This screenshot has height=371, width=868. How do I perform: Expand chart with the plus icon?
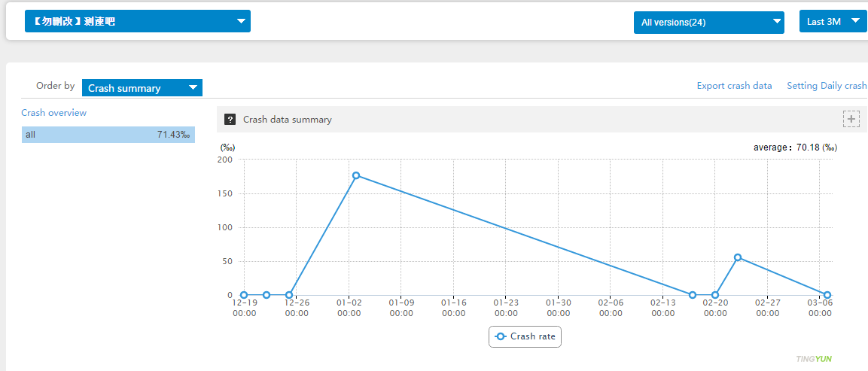click(x=851, y=119)
